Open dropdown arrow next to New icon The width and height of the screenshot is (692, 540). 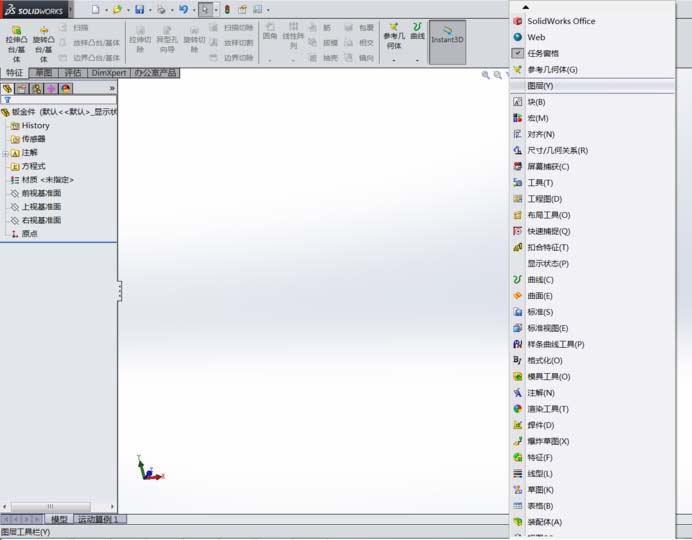point(106,10)
